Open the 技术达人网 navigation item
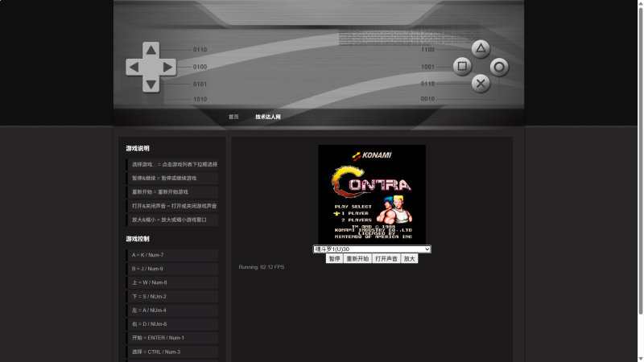Viewport: 644px width, 362px height. [x=268, y=117]
